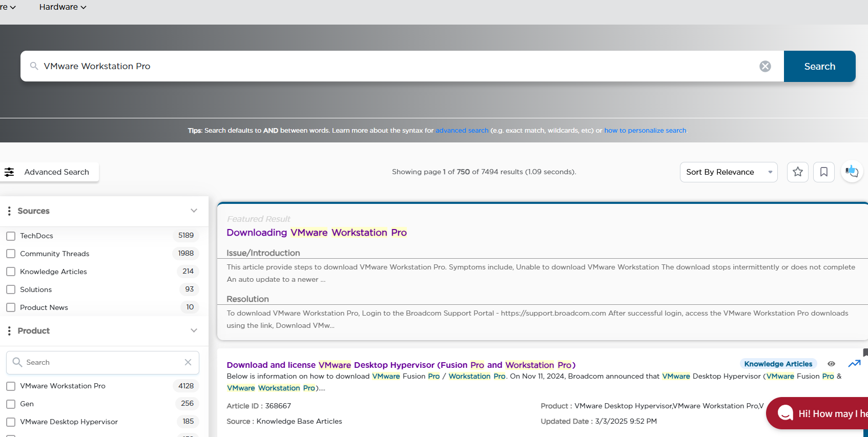Click the magnifier icon in main search bar
868x437 pixels.
tap(34, 66)
